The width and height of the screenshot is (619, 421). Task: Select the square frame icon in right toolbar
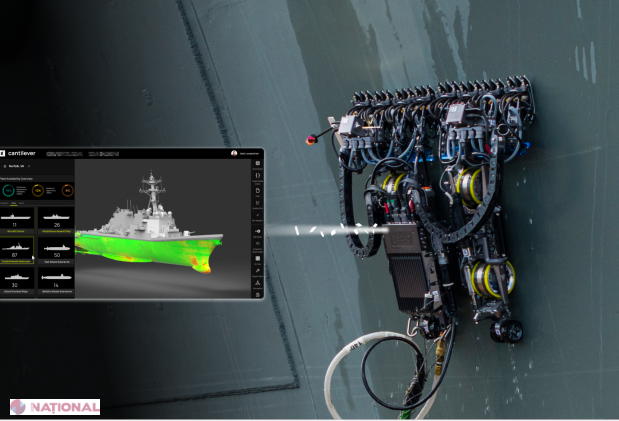click(258, 256)
